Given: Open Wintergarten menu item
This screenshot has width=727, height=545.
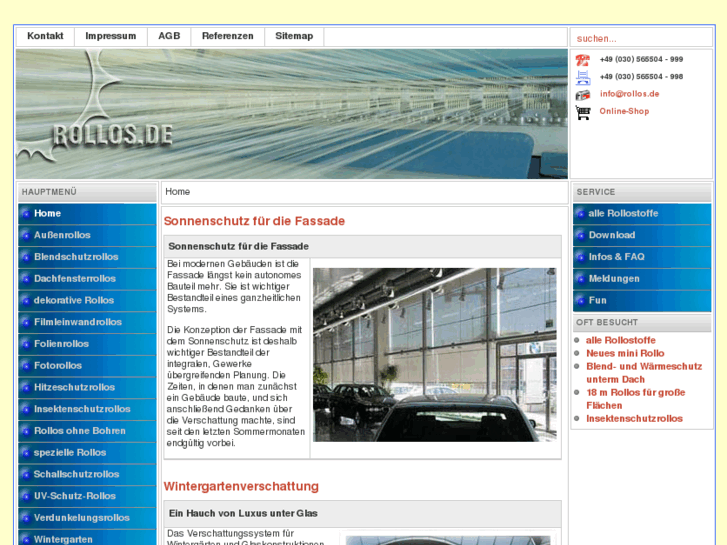Looking at the screenshot, I should click(87, 538).
